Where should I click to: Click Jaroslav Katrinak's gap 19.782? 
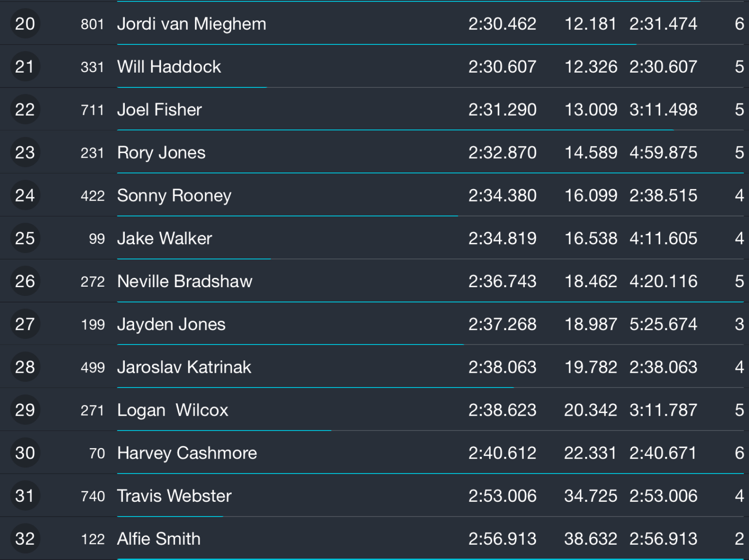[x=590, y=367]
